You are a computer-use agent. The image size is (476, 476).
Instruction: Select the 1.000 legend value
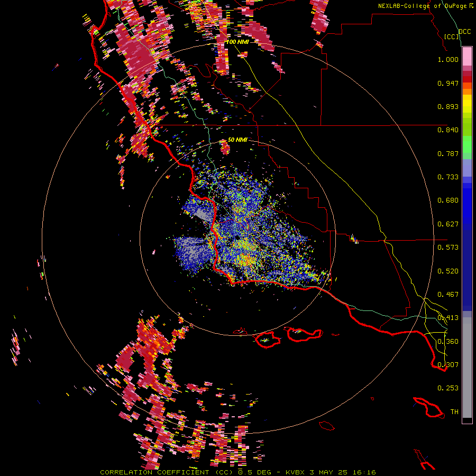click(x=448, y=59)
